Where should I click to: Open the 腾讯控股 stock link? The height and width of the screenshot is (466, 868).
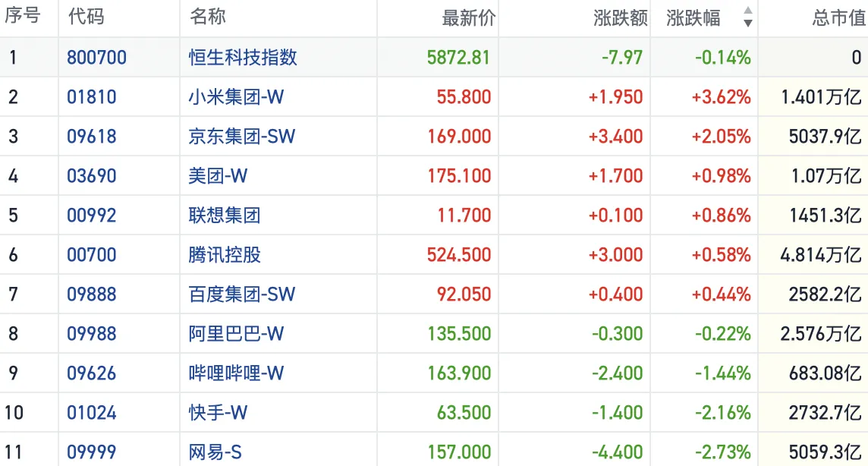(225, 255)
